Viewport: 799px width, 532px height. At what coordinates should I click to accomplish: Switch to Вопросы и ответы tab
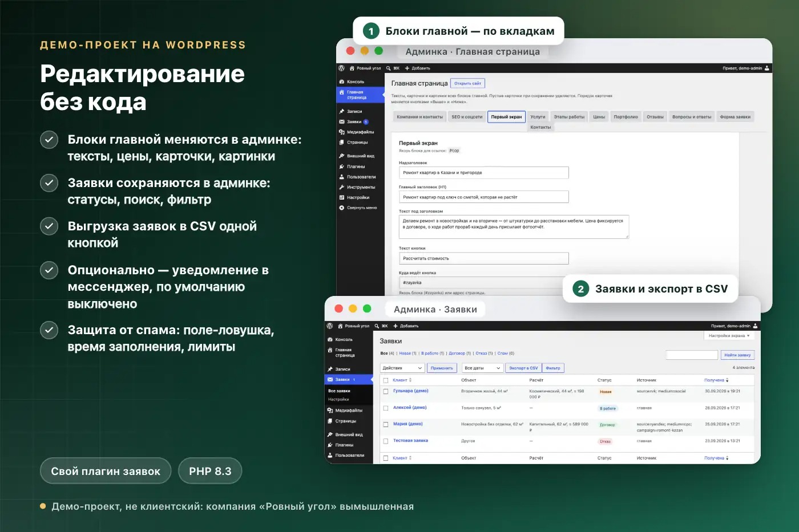pos(692,117)
